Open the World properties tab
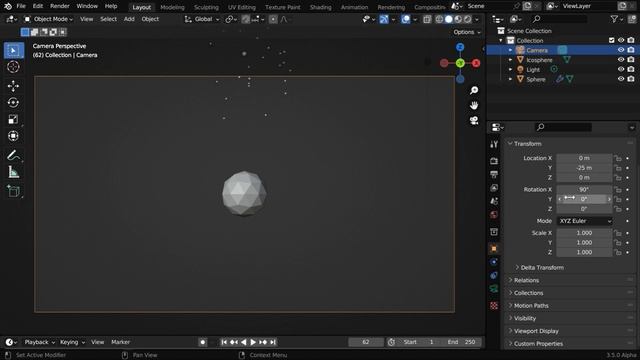640x360 pixels. click(494, 215)
